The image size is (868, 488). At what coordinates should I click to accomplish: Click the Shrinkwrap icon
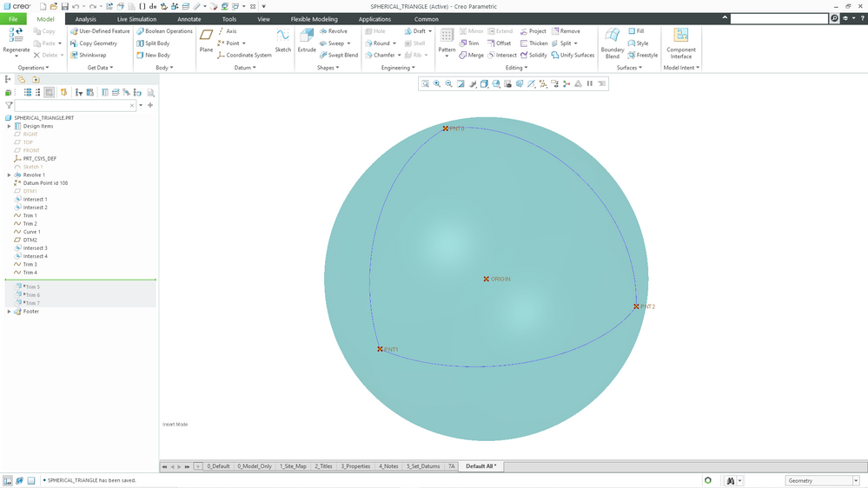pyautogui.click(x=88, y=56)
